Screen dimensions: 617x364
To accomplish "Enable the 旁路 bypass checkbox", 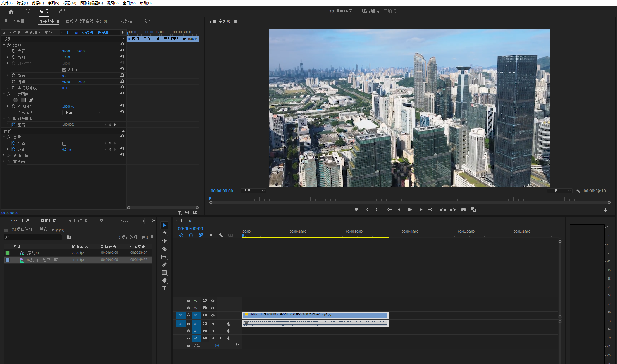I will tap(64, 144).
